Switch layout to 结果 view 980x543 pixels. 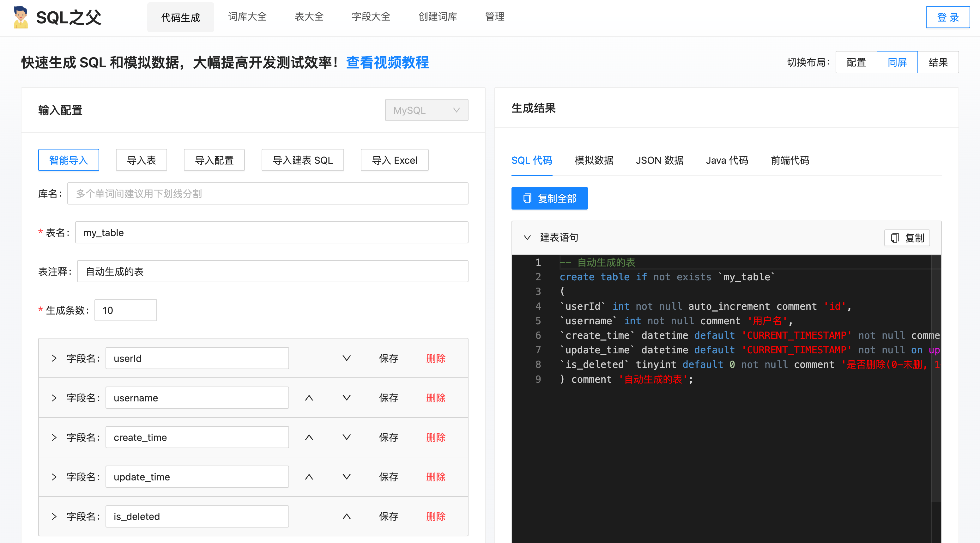(938, 62)
